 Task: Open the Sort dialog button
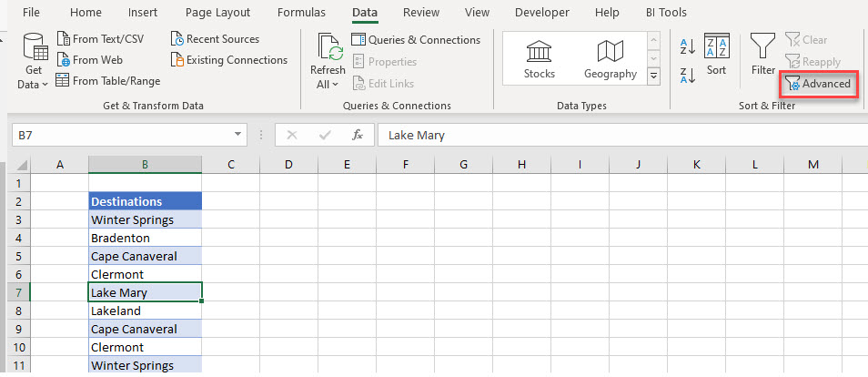pos(717,55)
